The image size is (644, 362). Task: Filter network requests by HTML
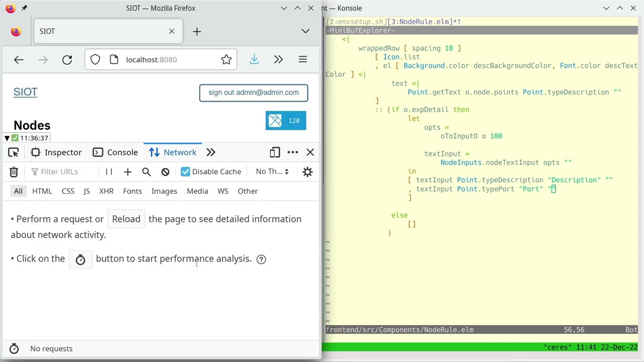42,191
